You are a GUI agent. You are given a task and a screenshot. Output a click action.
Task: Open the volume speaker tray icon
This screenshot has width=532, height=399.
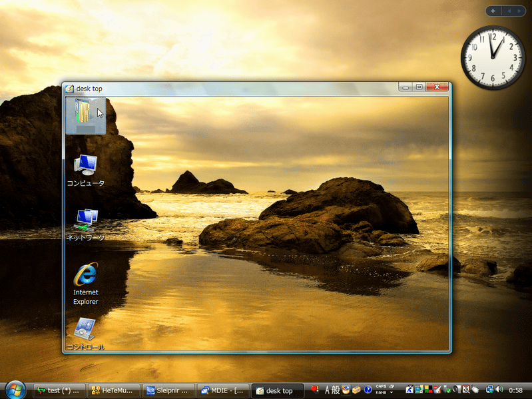[x=500, y=390]
